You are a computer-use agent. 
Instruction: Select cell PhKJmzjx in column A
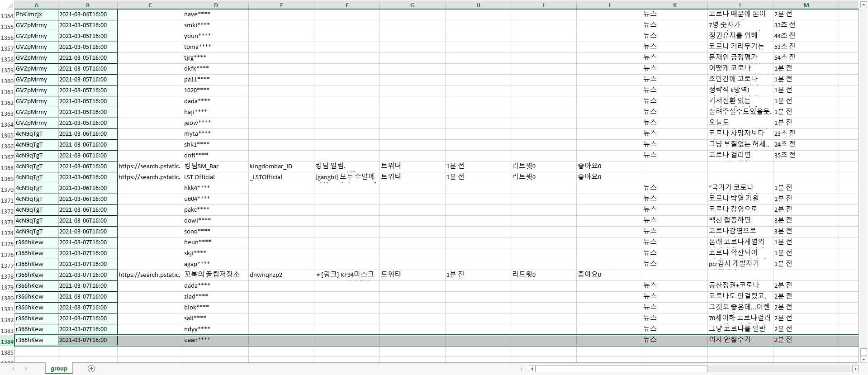pos(29,14)
